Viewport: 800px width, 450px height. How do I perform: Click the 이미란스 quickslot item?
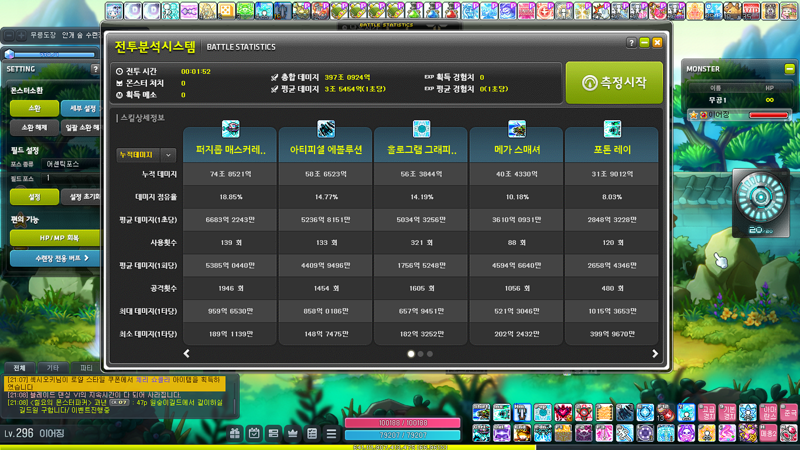pyautogui.click(x=768, y=412)
